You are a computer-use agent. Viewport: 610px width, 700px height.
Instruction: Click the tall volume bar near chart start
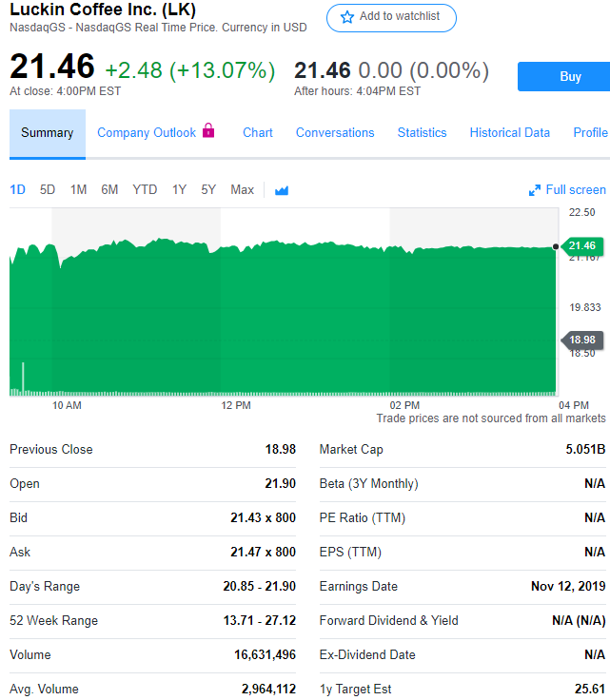click(x=23, y=379)
